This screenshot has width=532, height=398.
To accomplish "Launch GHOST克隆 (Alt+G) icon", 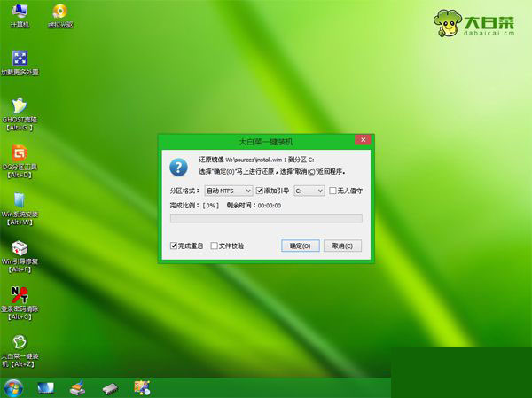I will click(20, 114).
